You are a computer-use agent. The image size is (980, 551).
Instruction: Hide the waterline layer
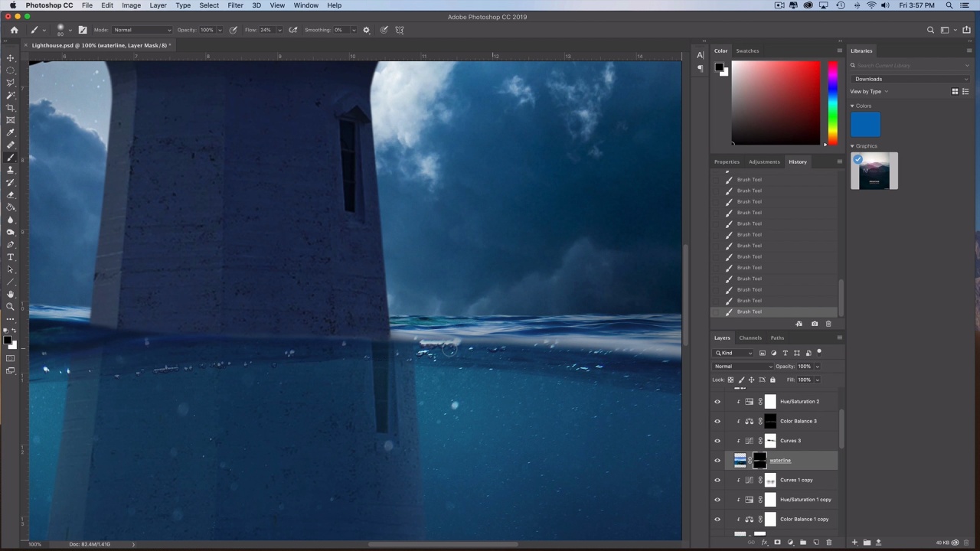pyautogui.click(x=717, y=461)
